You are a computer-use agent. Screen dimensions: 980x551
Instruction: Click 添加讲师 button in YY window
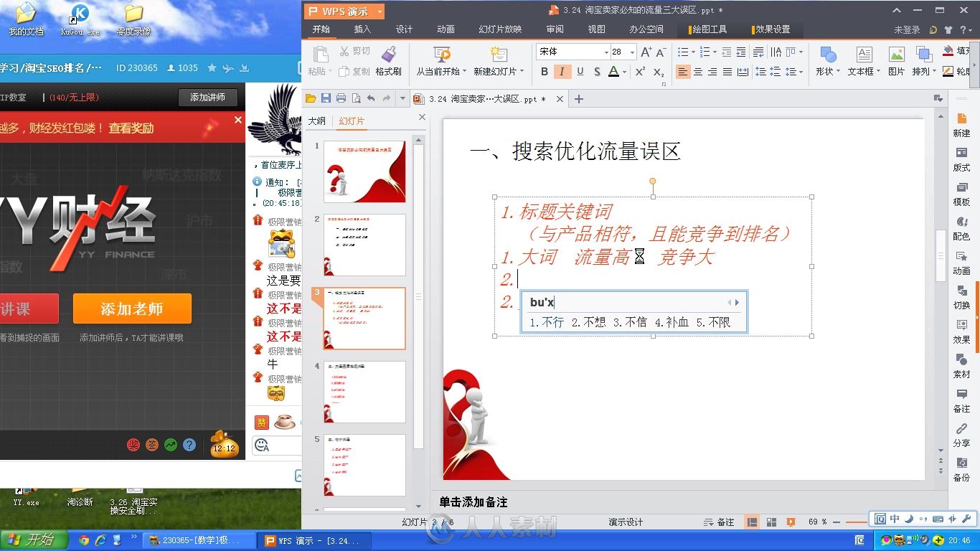coord(208,98)
